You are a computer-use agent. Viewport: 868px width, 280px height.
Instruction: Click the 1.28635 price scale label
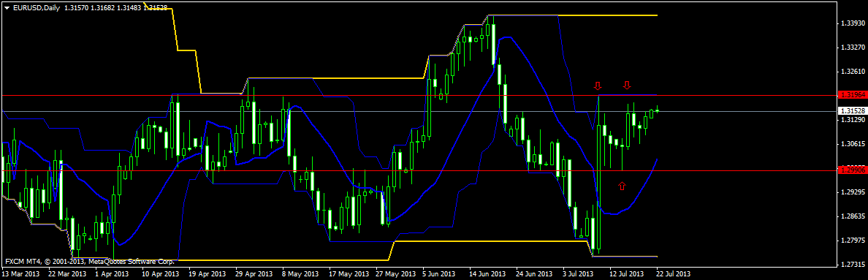851,216
